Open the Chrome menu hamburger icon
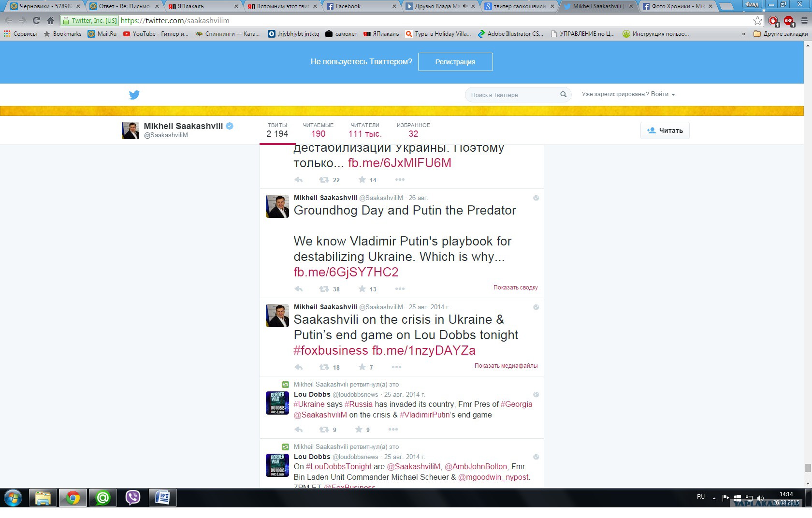The height and width of the screenshot is (518, 812). [804, 20]
